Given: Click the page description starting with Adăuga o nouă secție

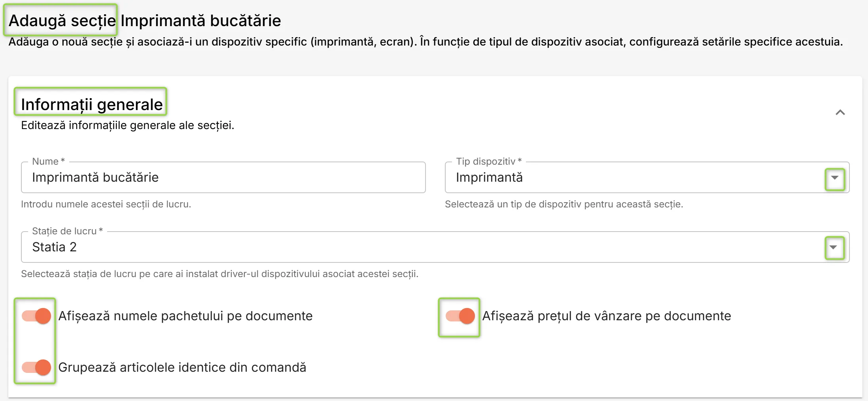Looking at the screenshot, I should click(x=425, y=42).
